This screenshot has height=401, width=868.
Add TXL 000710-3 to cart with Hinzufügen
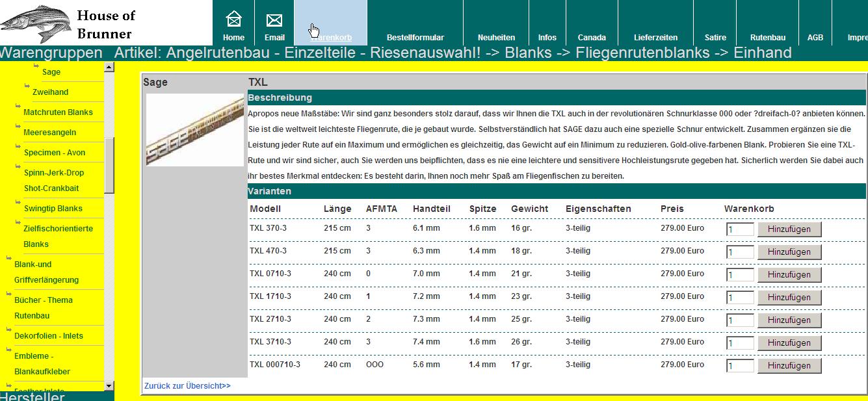(x=789, y=366)
